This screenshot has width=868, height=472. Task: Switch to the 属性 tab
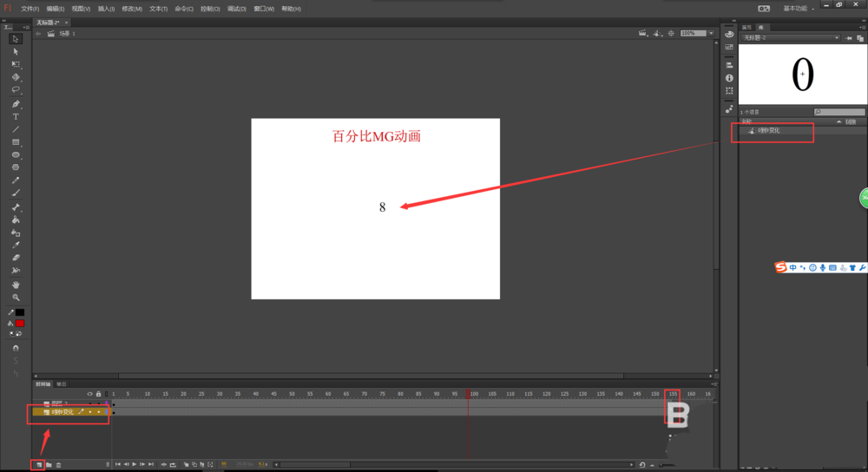click(746, 29)
